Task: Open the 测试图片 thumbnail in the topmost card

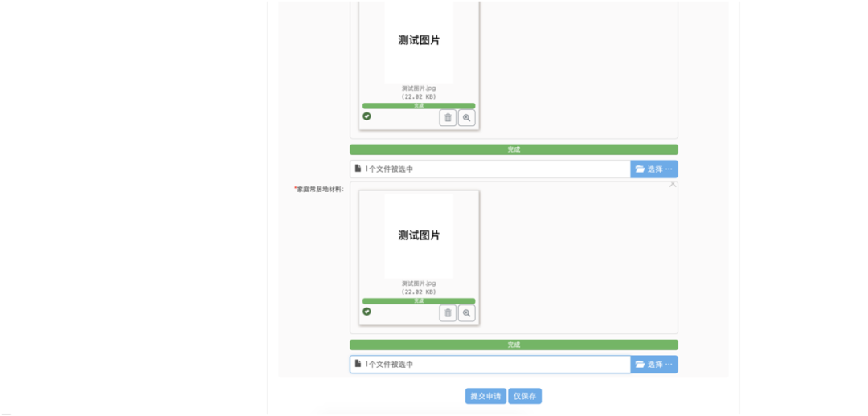Action: coord(419,41)
